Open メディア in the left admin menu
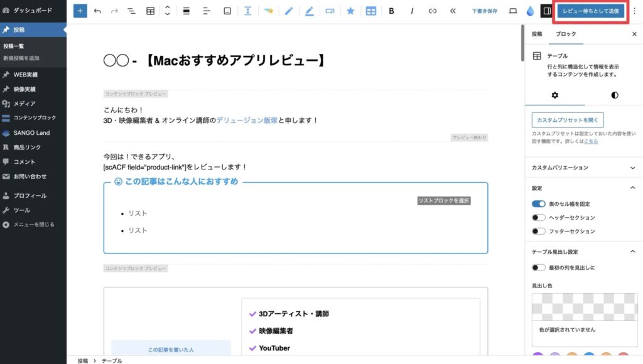Screen dimensions: 643x364 24,104
